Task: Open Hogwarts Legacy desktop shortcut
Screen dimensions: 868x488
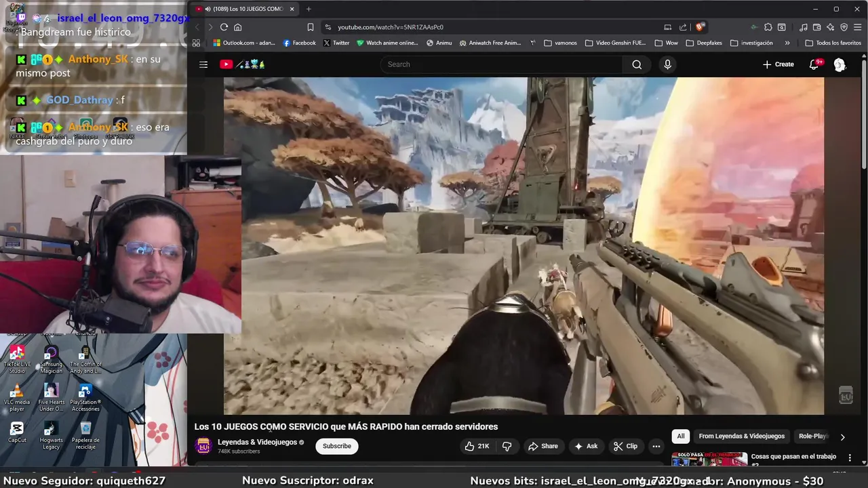Action: click(51, 436)
